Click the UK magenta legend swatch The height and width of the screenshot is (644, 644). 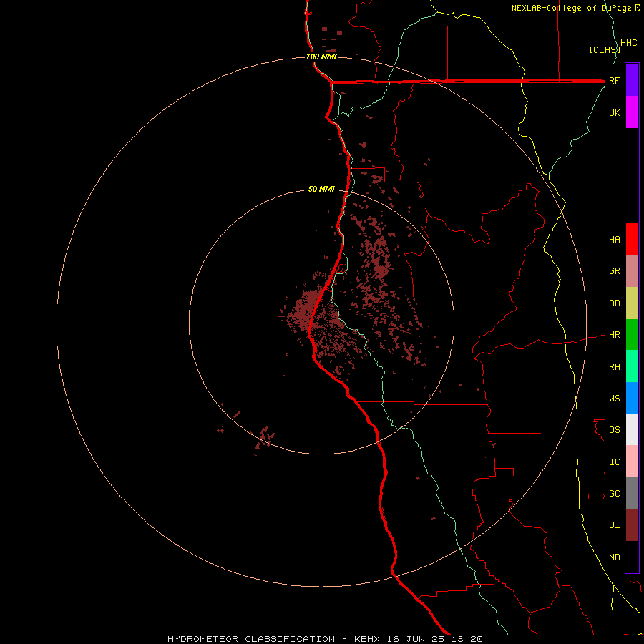[632, 112]
